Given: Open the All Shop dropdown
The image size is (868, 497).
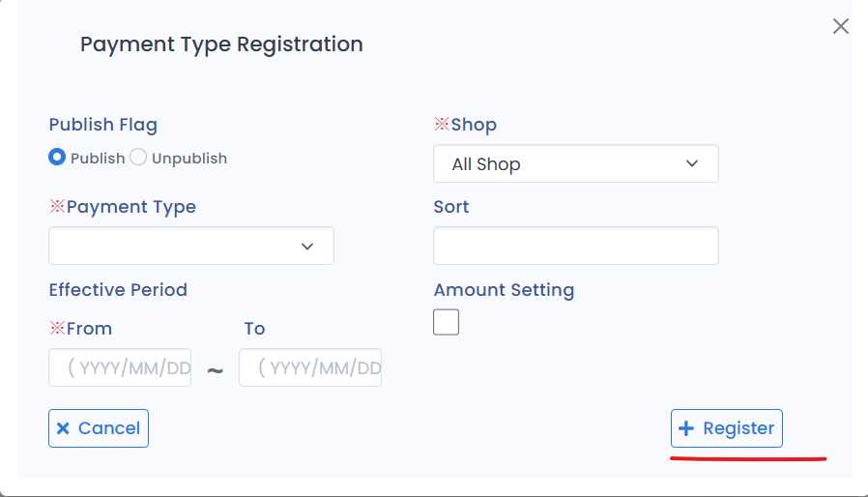Looking at the screenshot, I should click(x=575, y=164).
